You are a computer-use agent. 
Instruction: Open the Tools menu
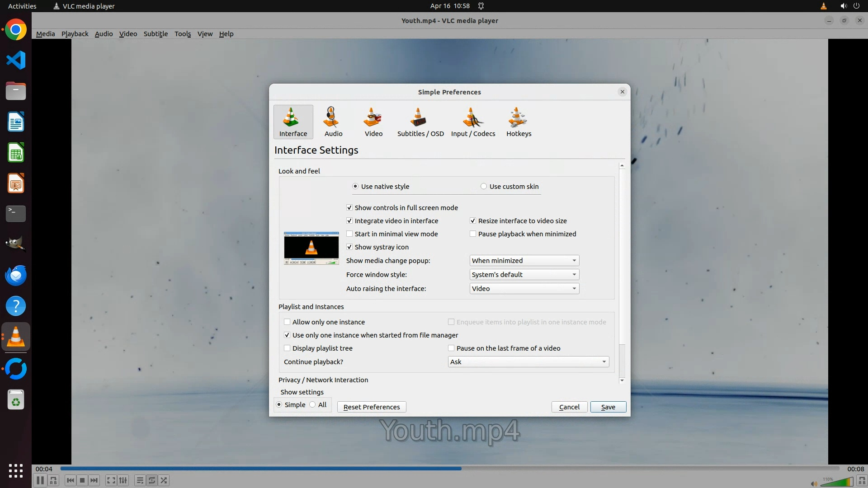tap(183, 34)
